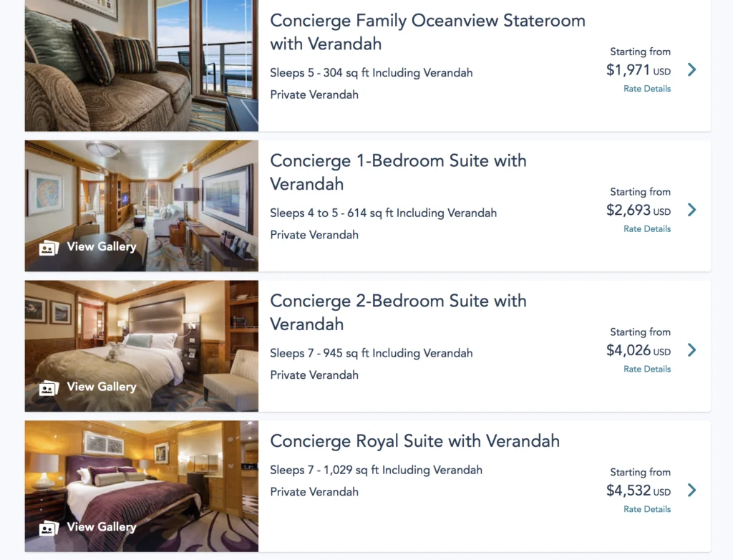The image size is (733, 560).
Task: Click the $4,532 USD starting price
Action: point(638,491)
